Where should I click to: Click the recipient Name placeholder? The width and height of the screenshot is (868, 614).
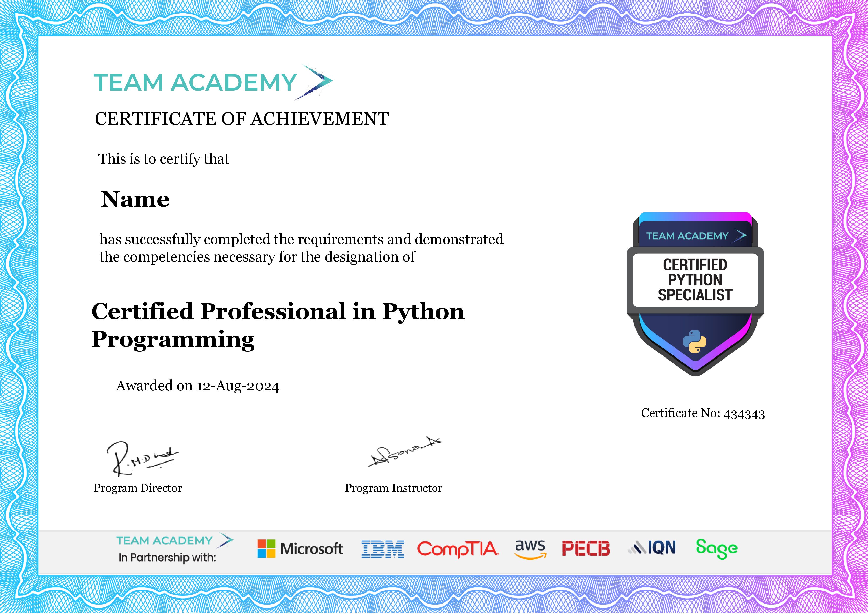click(135, 199)
